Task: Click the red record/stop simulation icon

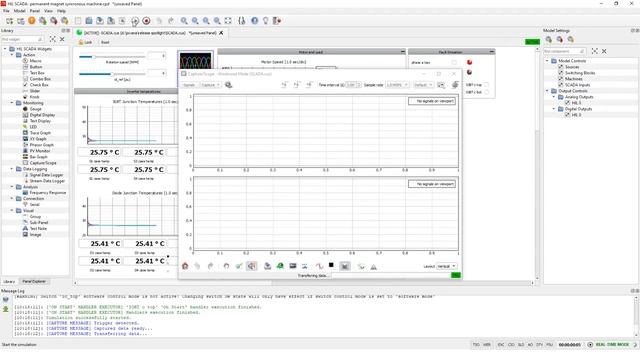Action: coord(146,21)
